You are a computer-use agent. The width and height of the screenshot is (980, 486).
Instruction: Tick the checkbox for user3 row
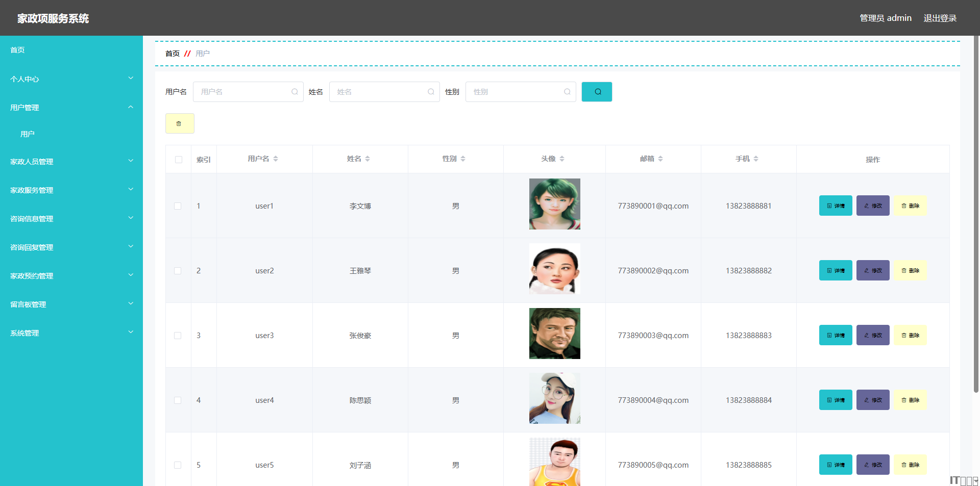pos(178,336)
